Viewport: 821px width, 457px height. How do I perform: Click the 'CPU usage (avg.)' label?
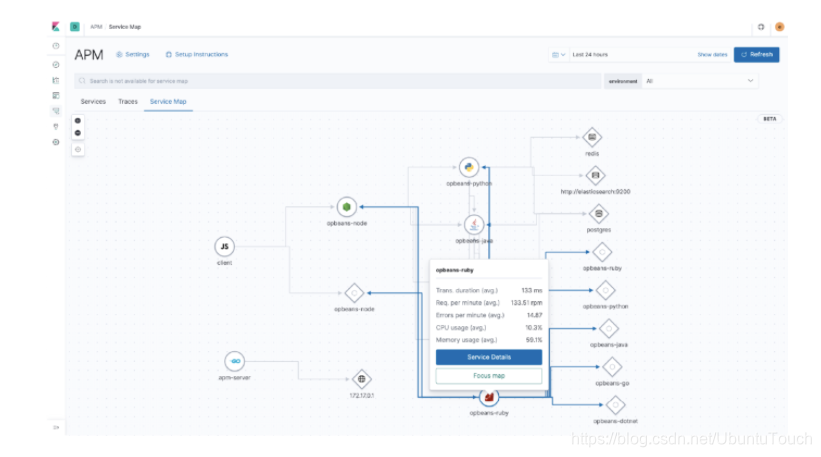tap(461, 328)
